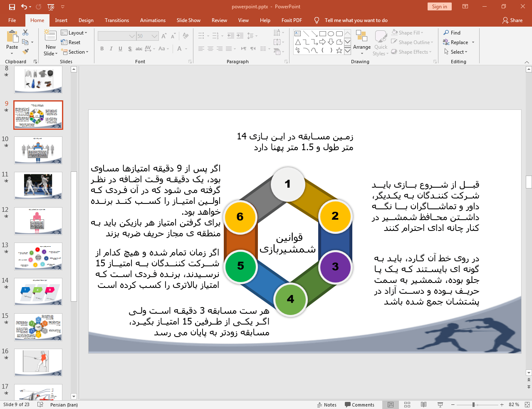This screenshot has width=532, height=409.
Task: Click Decrease Font Size icon
Action: point(173,36)
